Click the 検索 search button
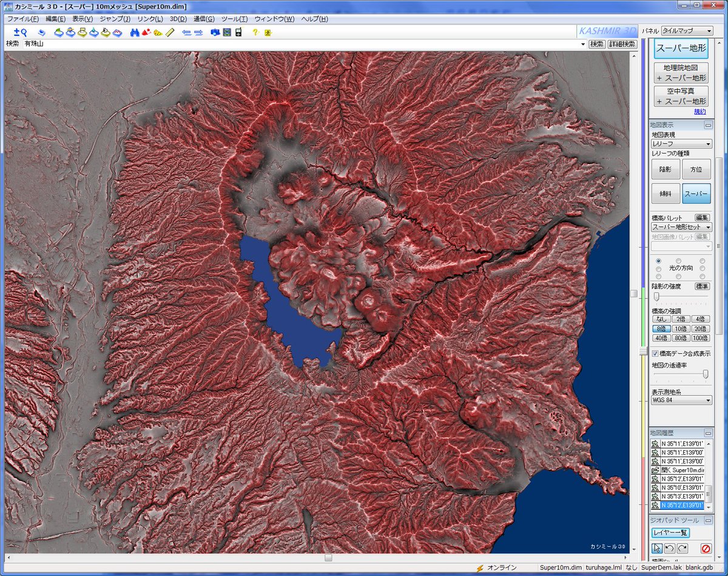The height and width of the screenshot is (576, 728). click(x=597, y=44)
